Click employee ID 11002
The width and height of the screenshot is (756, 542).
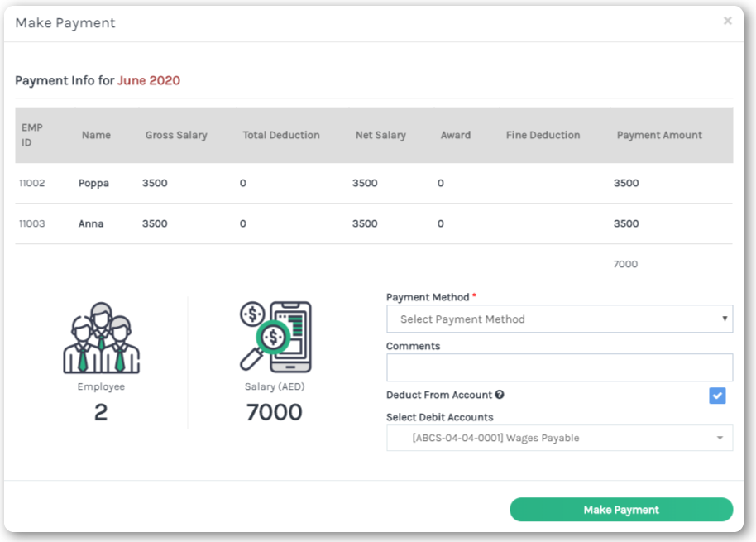32,183
